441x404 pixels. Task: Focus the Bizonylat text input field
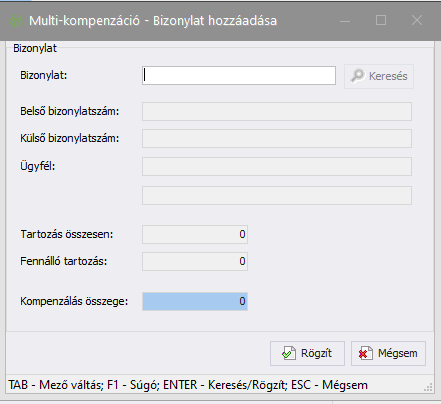click(239, 75)
